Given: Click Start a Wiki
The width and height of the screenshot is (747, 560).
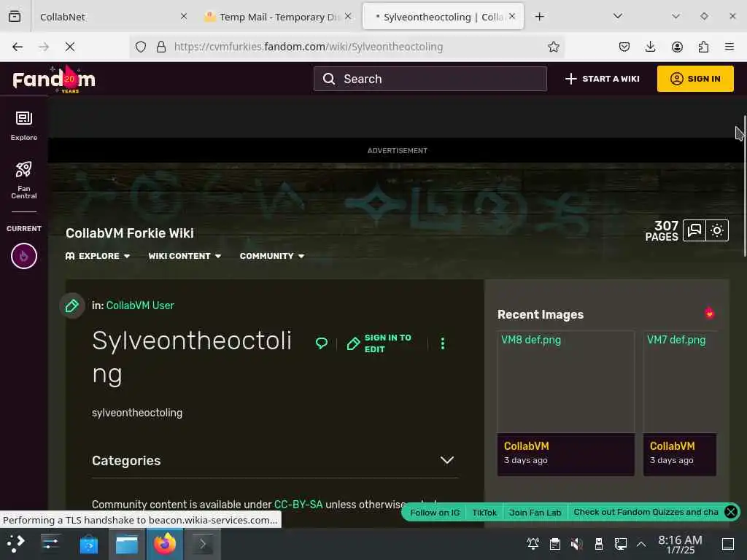Looking at the screenshot, I should (x=602, y=79).
